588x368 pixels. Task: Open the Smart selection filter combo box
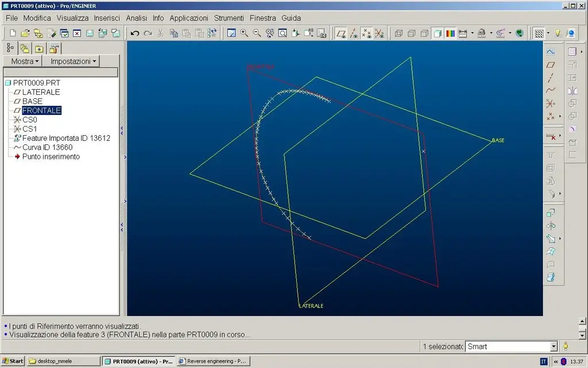pos(511,346)
